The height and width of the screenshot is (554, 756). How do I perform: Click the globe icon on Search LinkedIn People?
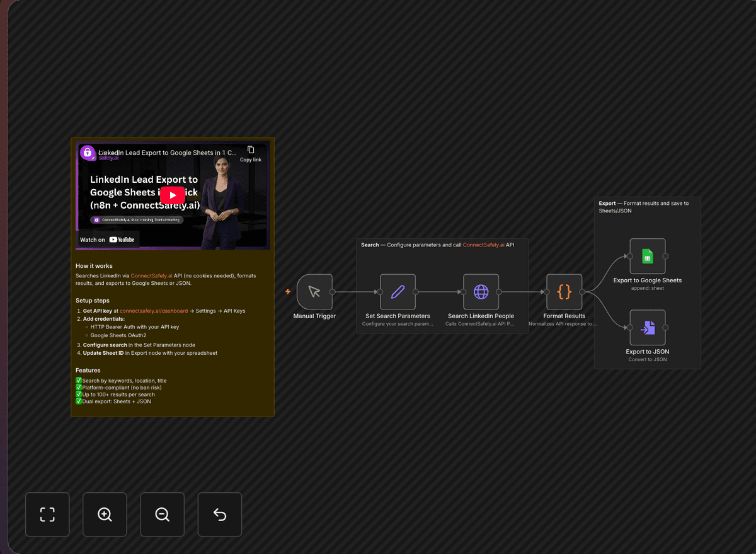[x=481, y=292]
